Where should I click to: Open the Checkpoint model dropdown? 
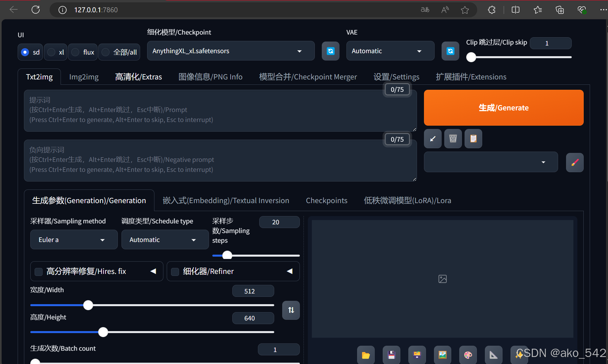[231, 51]
